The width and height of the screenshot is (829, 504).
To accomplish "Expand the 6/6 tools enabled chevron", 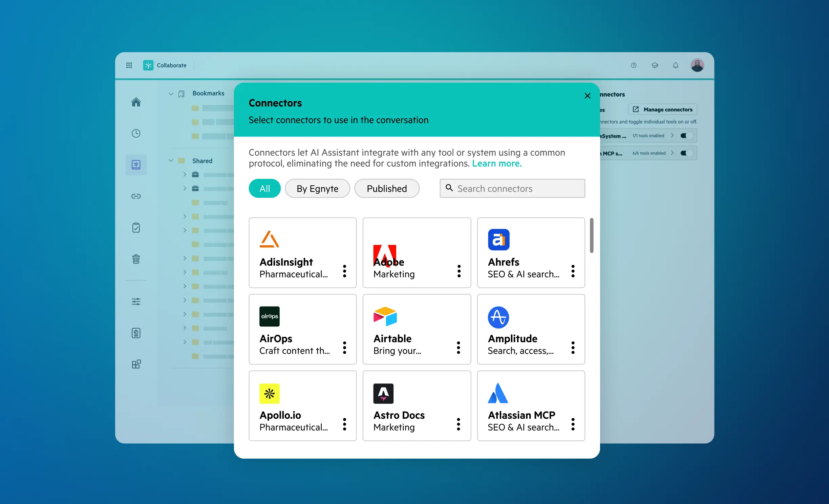I will tap(672, 153).
